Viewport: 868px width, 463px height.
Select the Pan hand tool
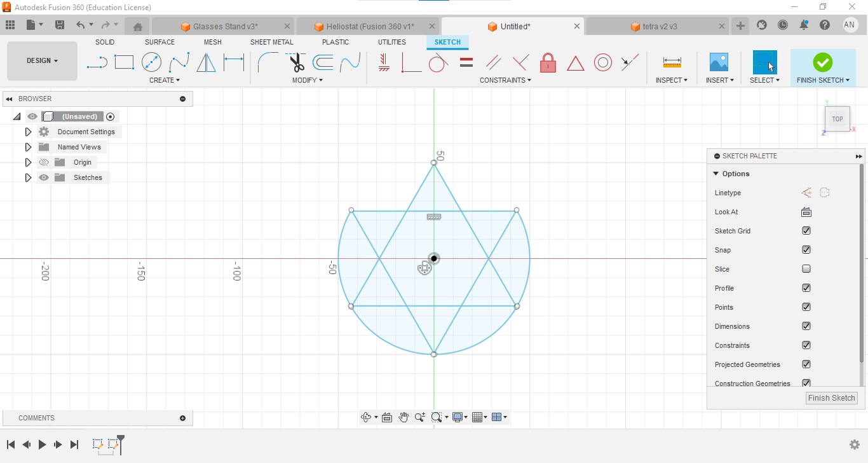click(x=403, y=417)
